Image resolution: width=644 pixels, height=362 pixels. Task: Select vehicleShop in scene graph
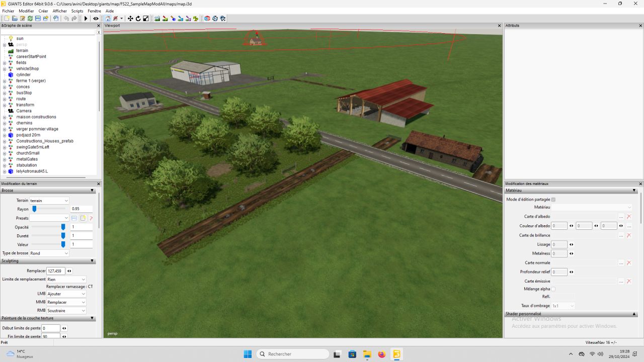coord(27,68)
